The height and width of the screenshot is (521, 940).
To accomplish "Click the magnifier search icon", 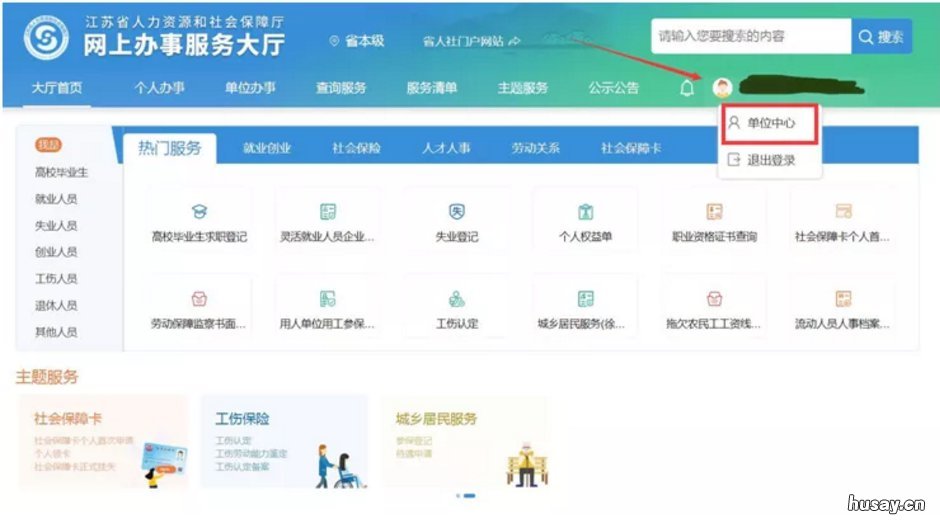I will coord(866,37).
